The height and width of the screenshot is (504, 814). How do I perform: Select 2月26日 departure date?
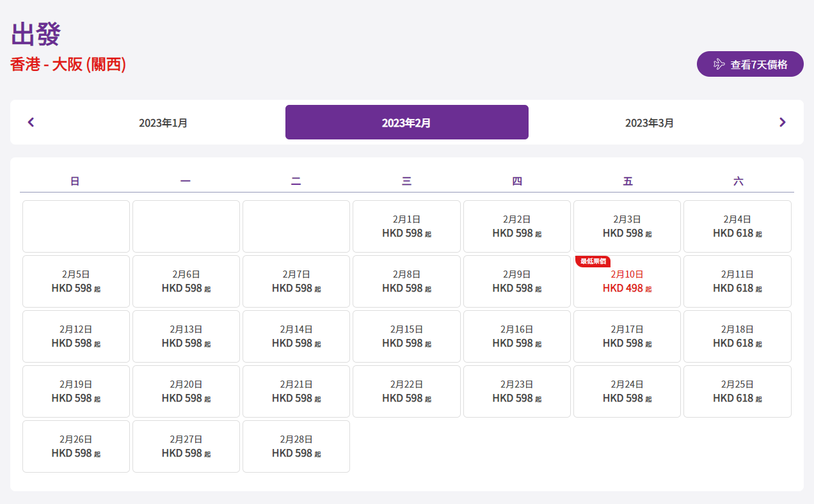(x=76, y=446)
